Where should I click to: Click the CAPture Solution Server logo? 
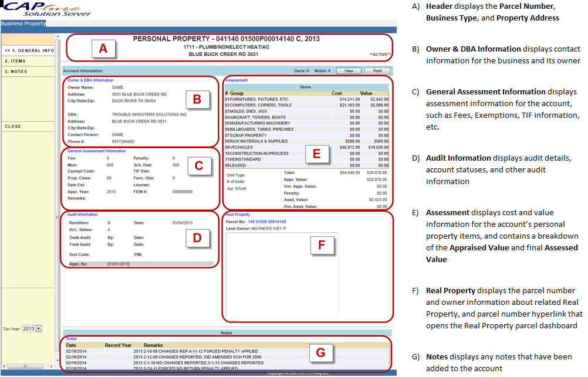coord(46,9)
